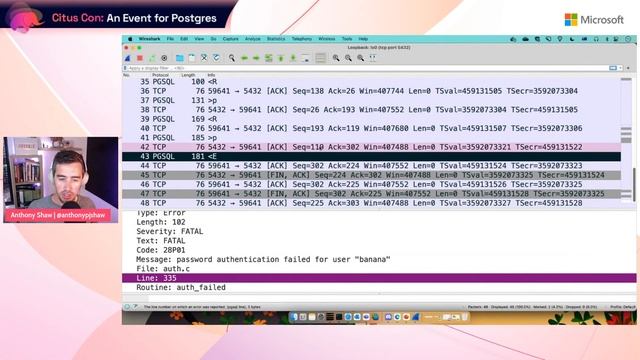Image resolution: width=640 pixels, height=360 pixels.
Task: Select packet 48 TCP ACK row
Action: pyautogui.click(x=371, y=203)
